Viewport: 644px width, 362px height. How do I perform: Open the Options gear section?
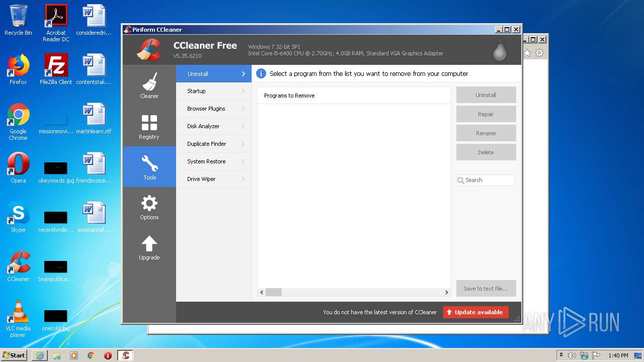pyautogui.click(x=149, y=207)
